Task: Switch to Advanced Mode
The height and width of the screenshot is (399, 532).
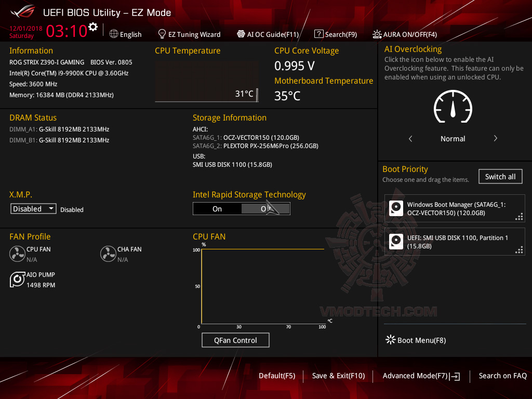Action: [421, 376]
